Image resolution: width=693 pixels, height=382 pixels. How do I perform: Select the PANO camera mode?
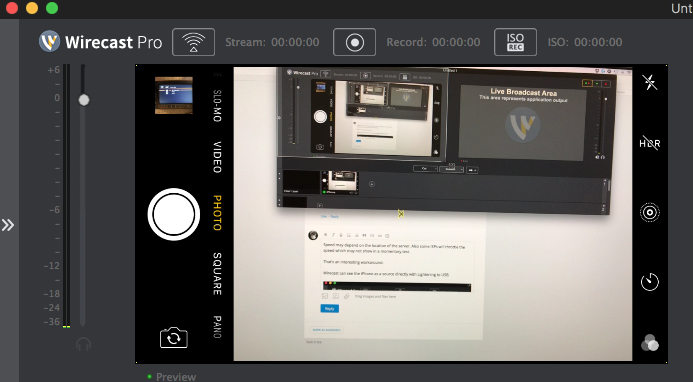tap(217, 327)
